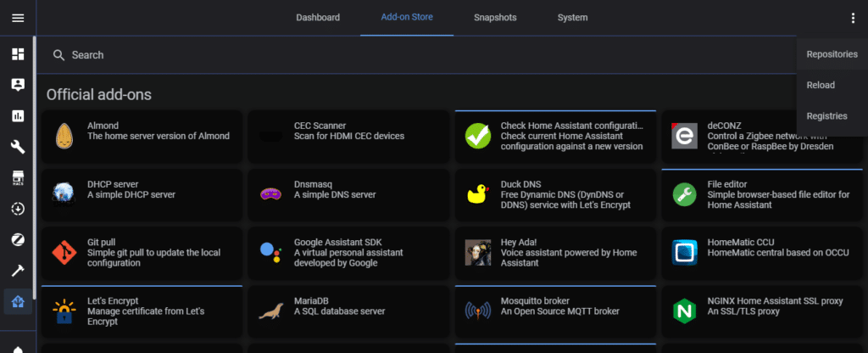Open the Zigbee Z sidebar icon

pos(18,240)
